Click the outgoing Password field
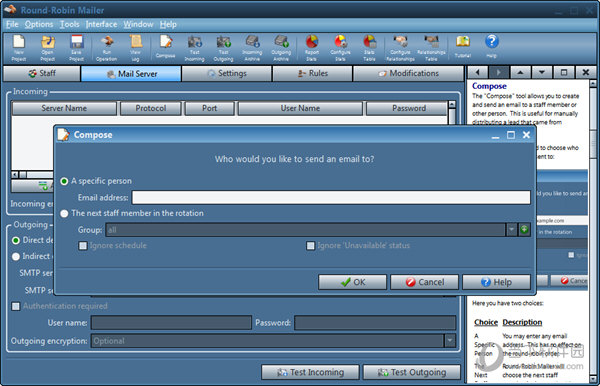Screen dimensions: 600x386 click(x=375, y=322)
